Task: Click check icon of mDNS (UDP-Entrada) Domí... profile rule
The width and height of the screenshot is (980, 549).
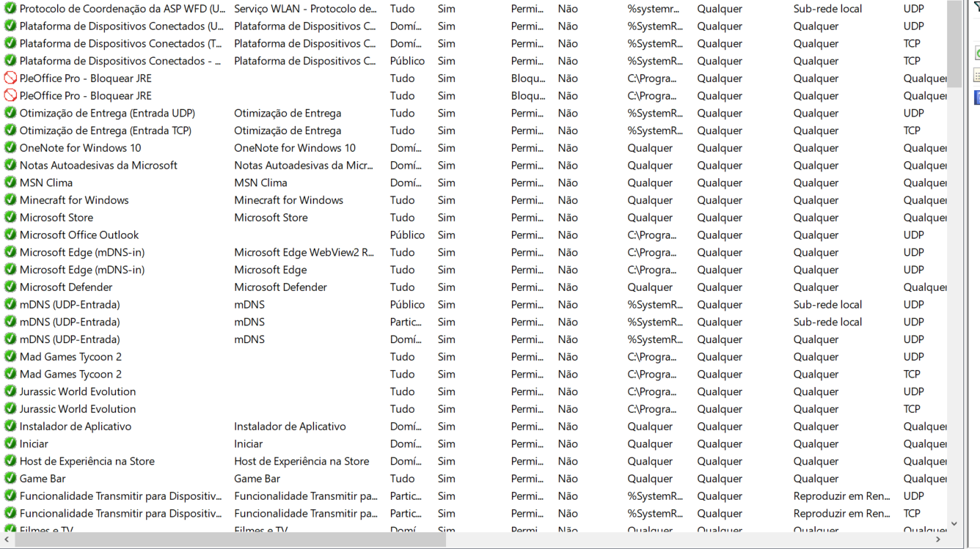Action: pyautogui.click(x=10, y=339)
